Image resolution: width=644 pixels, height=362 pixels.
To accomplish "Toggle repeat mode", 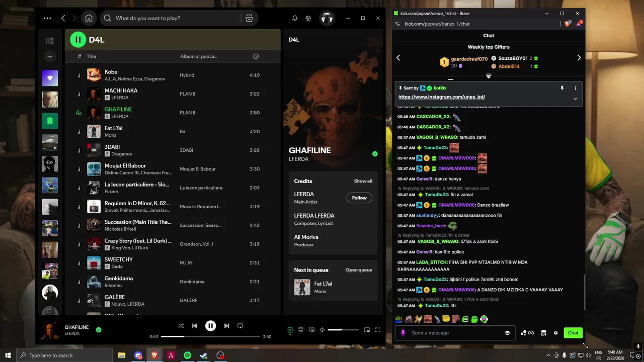I will coord(240,326).
